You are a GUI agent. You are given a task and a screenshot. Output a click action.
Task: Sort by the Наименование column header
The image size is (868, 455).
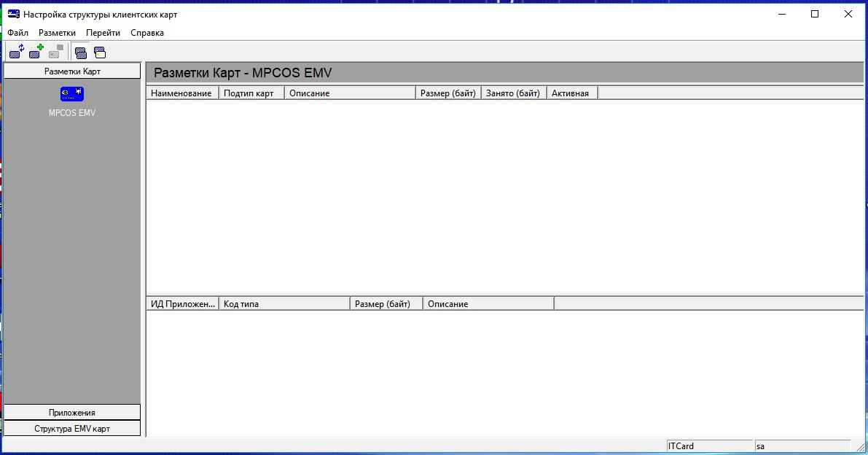click(x=182, y=93)
